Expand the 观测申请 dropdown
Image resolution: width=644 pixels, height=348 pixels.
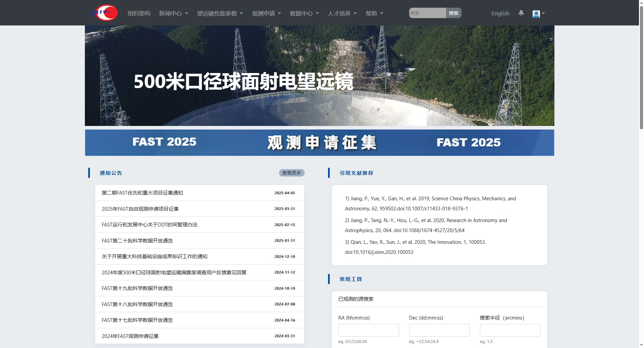266,13
